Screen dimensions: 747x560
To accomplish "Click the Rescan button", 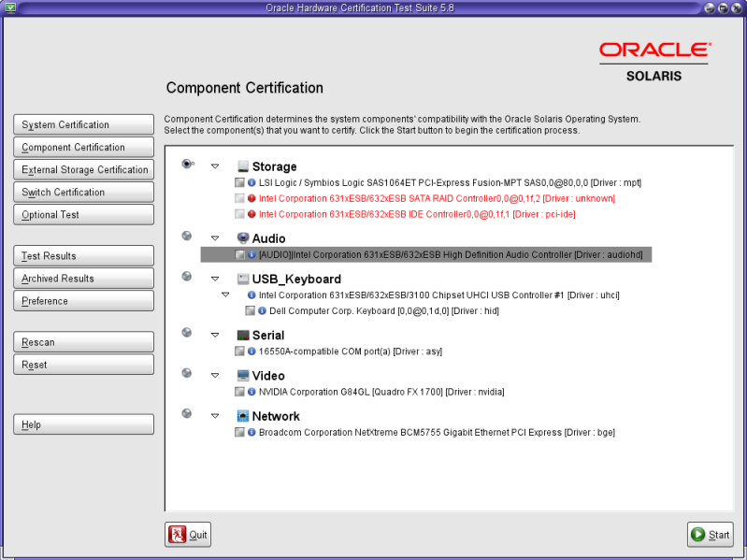I will (x=84, y=342).
